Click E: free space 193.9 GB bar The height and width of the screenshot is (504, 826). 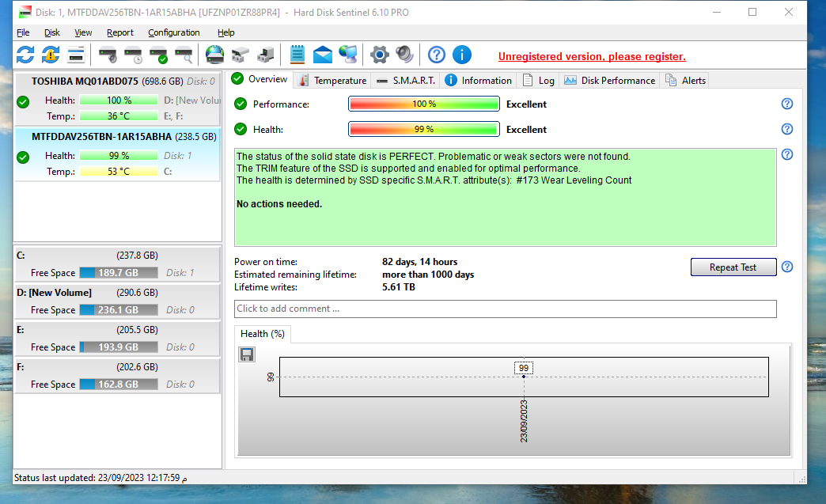(x=119, y=347)
